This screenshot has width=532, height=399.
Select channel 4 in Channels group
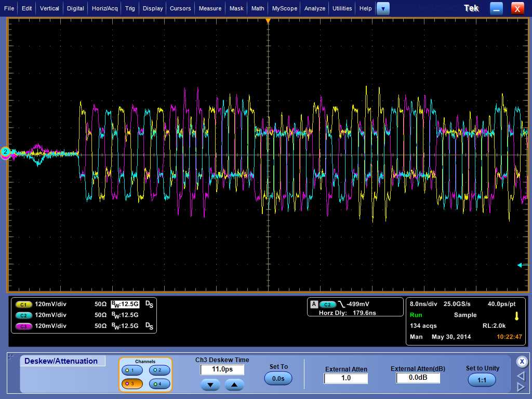159,384
